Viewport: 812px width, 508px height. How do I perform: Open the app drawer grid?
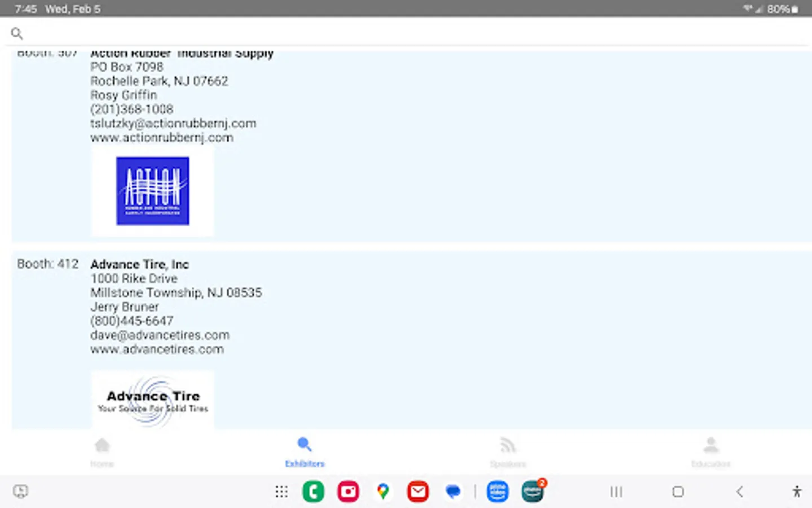tap(281, 491)
